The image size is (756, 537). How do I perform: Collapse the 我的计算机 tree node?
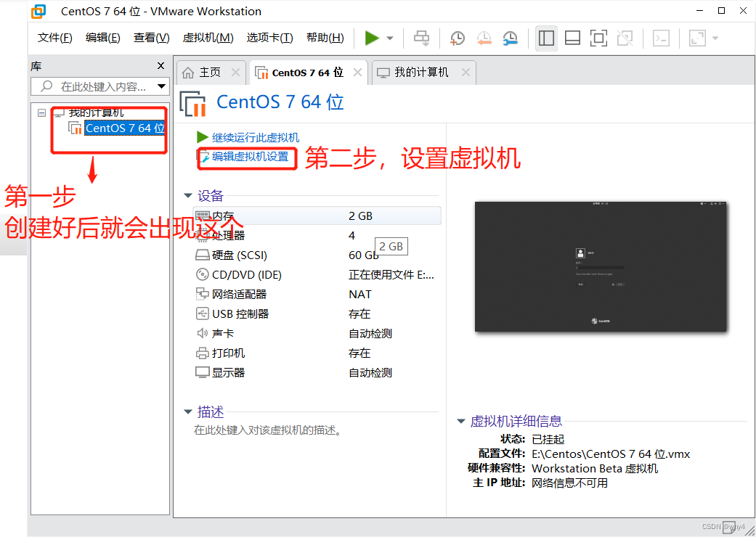42,112
